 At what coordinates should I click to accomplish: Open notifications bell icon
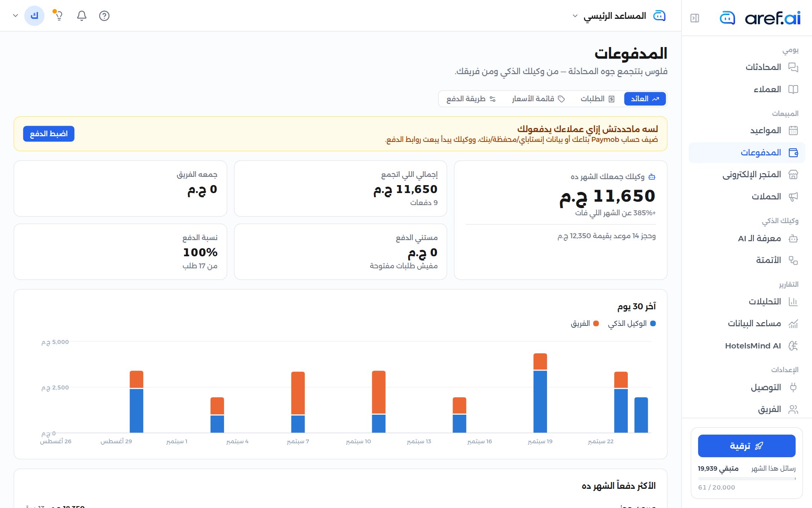82,16
